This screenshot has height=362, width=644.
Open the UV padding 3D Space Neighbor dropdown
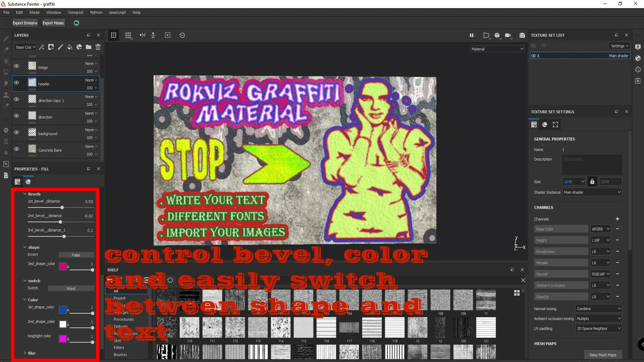coord(599,328)
